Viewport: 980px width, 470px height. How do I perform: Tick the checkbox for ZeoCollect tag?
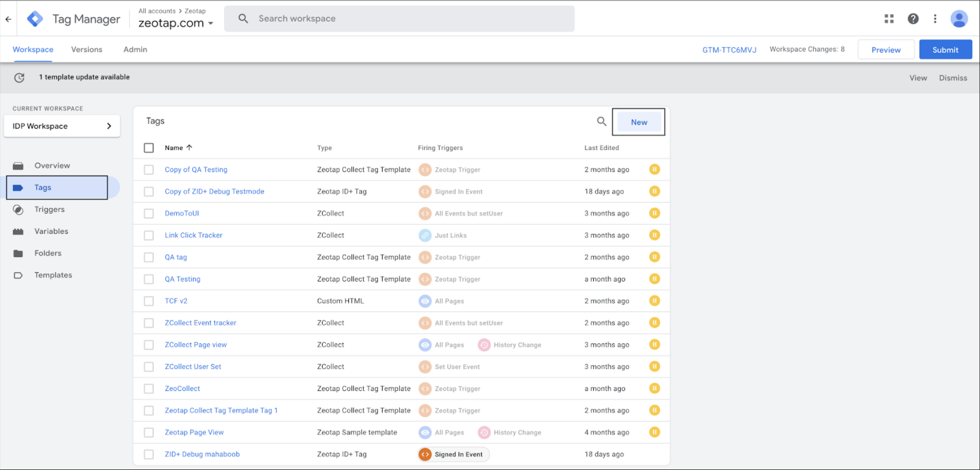coord(149,388)
